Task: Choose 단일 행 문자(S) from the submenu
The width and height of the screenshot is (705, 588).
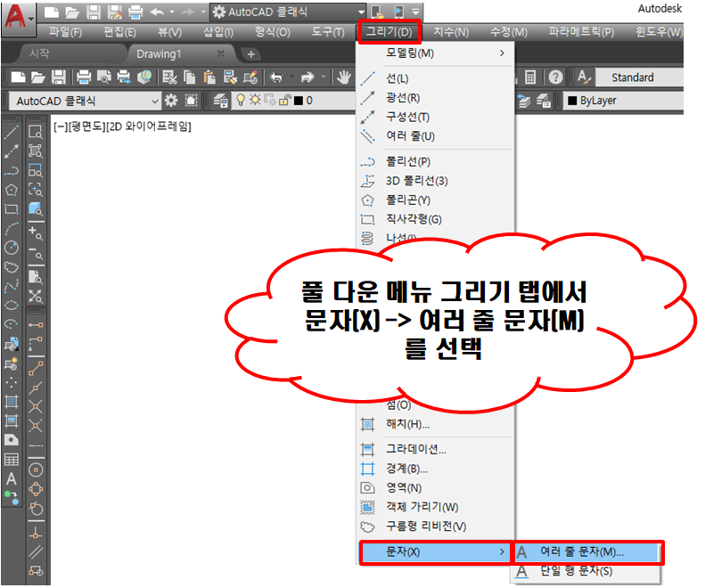Action: tap(587, 571)
